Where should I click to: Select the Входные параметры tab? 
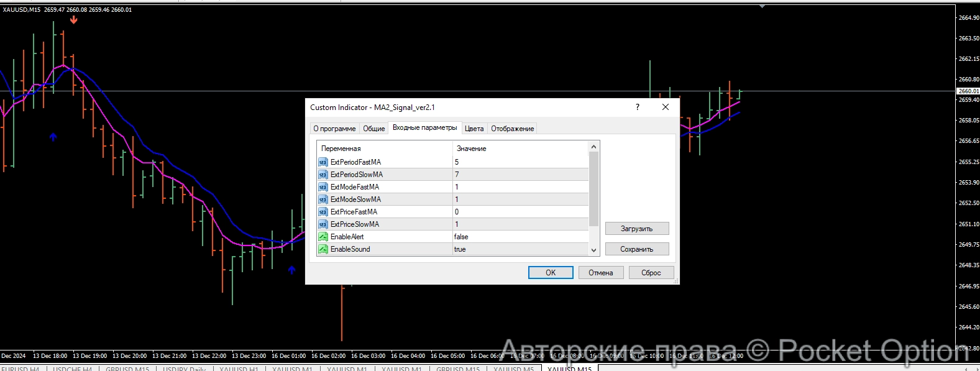[425, 127]
